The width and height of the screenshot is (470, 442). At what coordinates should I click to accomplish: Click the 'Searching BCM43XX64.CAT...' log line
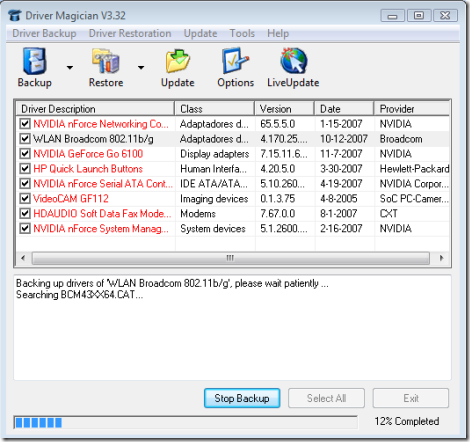coord(80,295)
